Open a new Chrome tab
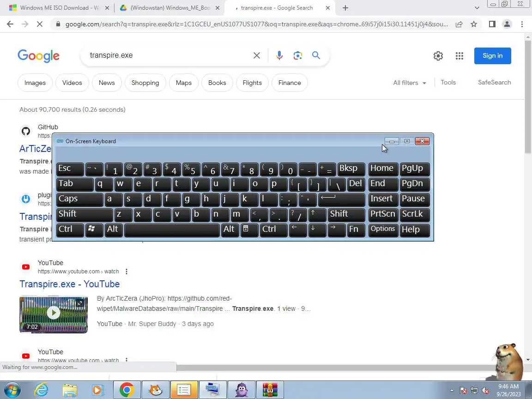Screen dimensions: 532x399 [345, 8]
